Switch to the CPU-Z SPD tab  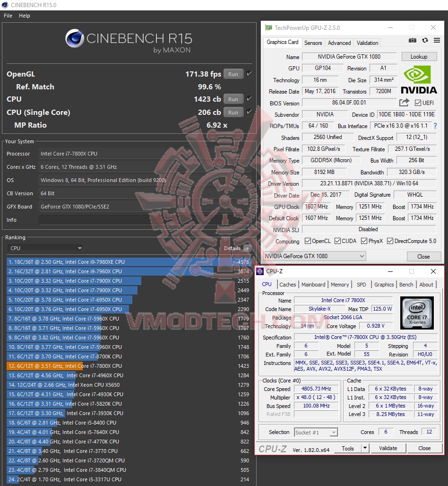pos(361,285)
